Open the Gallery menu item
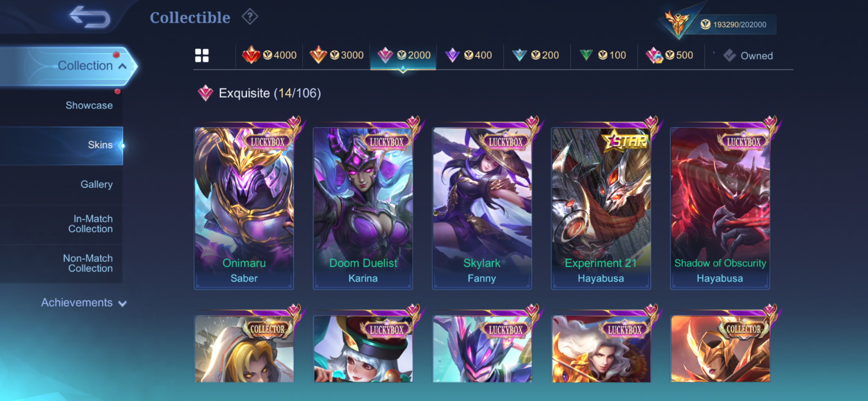This screenshot has height=401, width=868. 96,184
